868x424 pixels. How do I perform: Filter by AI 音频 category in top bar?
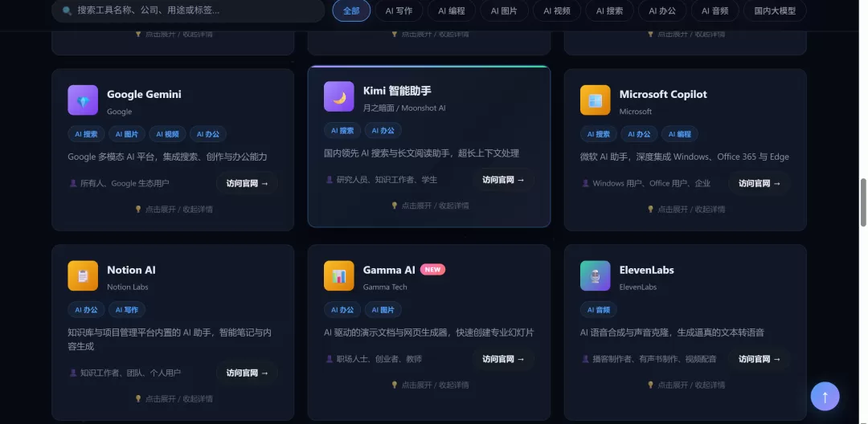point(714,10)
